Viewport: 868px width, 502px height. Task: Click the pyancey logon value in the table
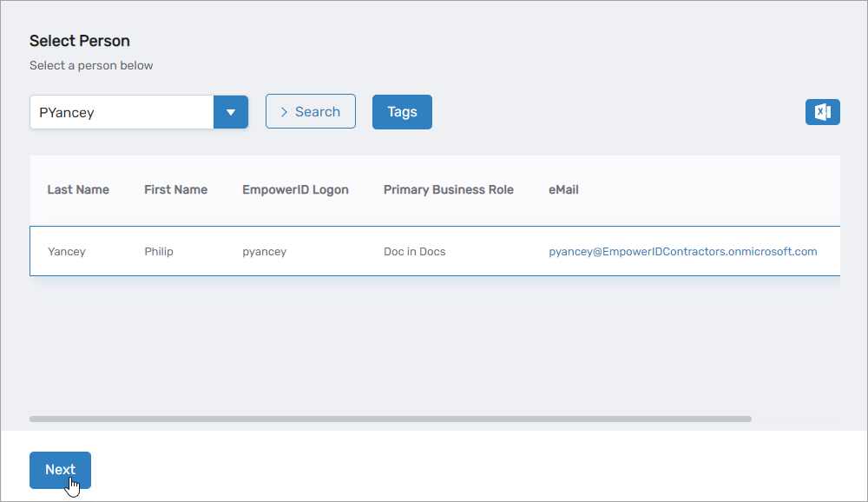[265, 251]
